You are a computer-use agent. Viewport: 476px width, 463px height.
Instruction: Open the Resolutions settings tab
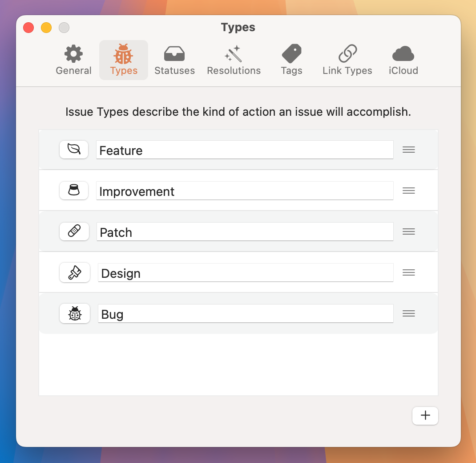234,60
